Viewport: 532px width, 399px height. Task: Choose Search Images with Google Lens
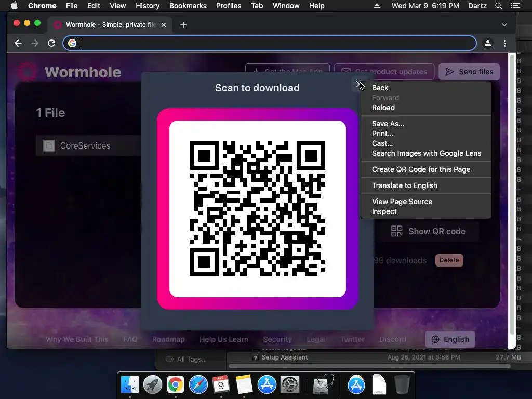[426, 153]
